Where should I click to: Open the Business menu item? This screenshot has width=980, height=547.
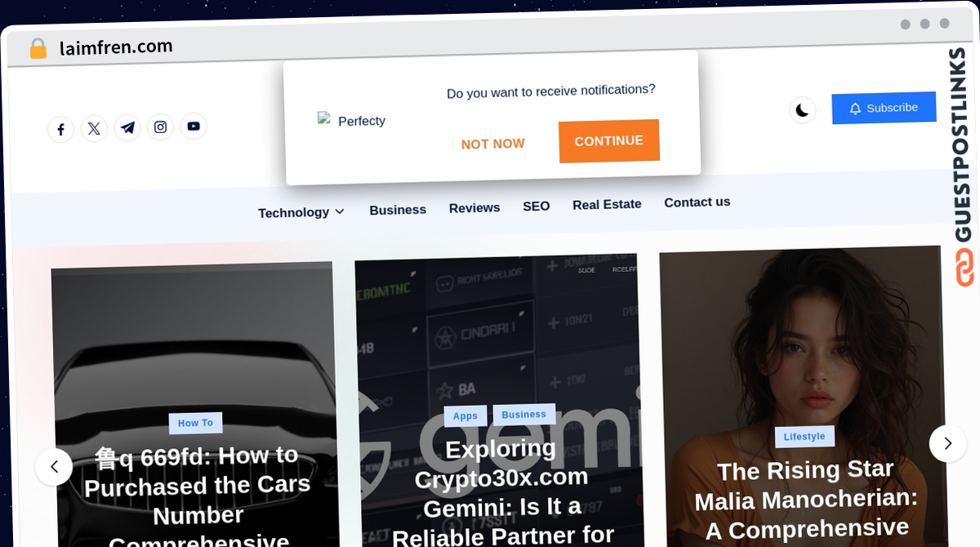(x=398, y=210)
